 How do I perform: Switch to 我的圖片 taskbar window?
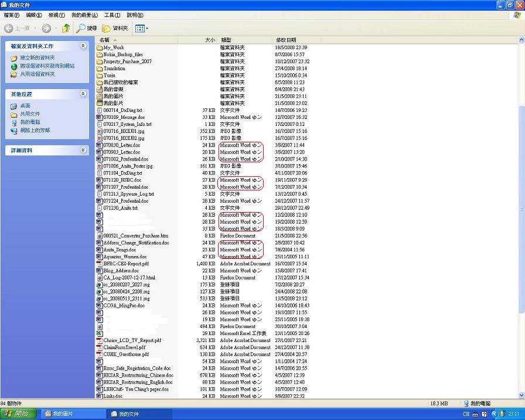(73, 414)
